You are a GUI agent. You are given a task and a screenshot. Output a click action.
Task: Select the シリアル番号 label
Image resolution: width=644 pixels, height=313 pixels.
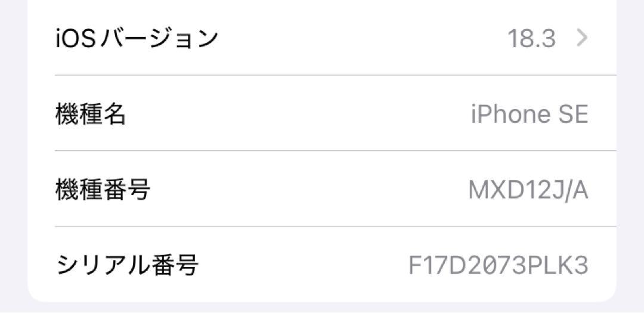[x=128, y=265]
